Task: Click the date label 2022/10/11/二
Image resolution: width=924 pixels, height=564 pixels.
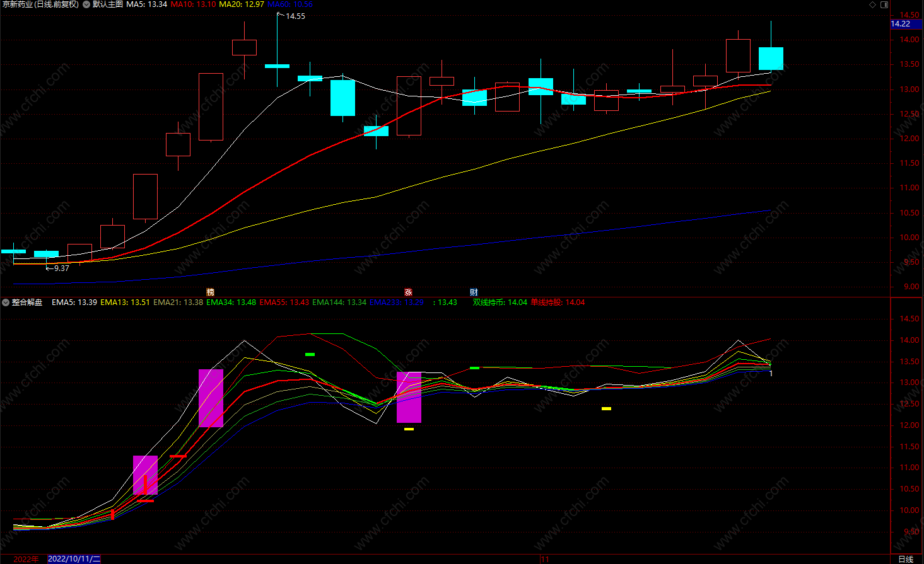Action: point(74,559)
